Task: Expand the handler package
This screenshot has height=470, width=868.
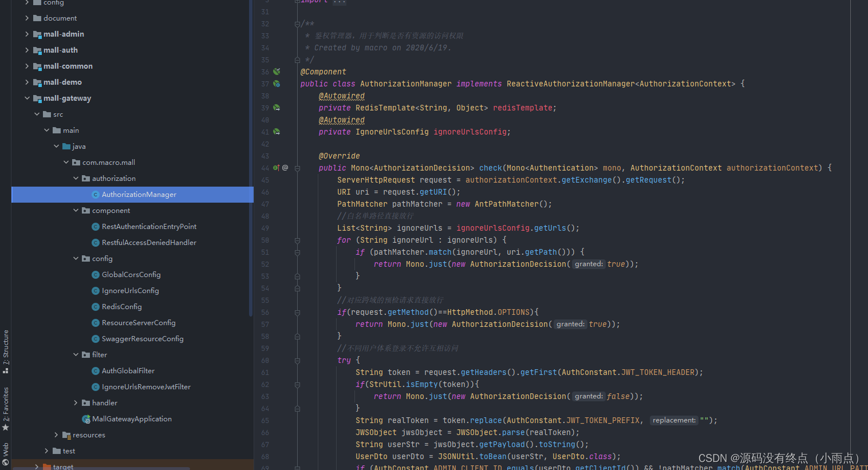Action: click(x=76, y=403)
